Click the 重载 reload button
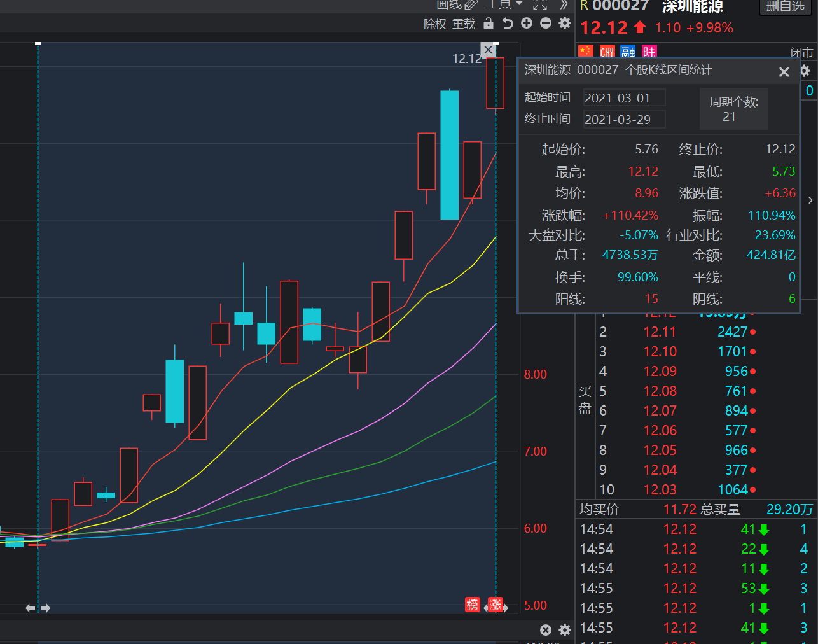Viewport: 818px width, 644px height. click(464, 24)
